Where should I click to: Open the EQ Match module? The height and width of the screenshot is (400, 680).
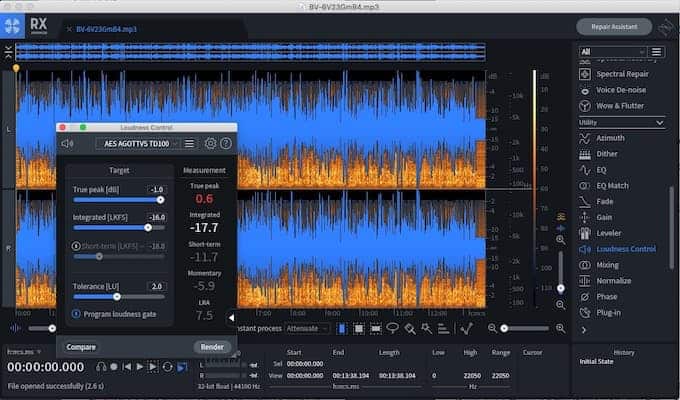pyautogui.click(x=604, y=186)
